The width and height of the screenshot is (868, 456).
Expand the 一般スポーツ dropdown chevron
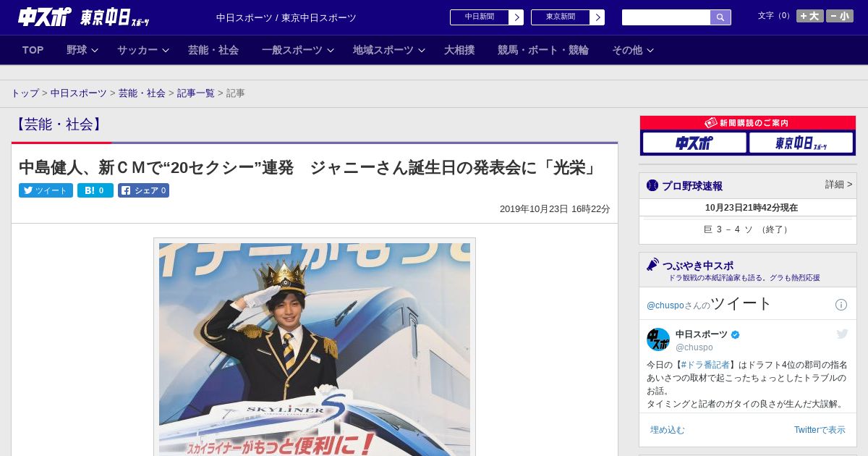tap(331, 50)
